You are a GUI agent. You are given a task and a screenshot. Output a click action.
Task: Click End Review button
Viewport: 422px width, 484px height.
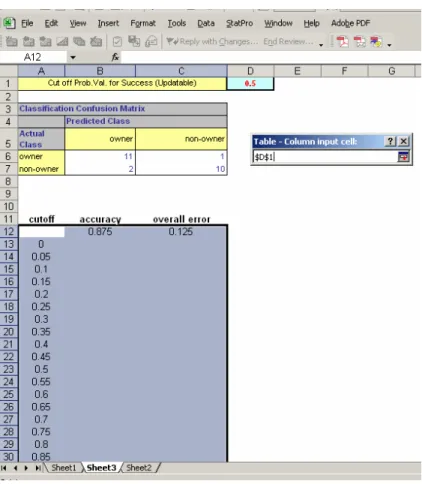(x=288, y=41)
